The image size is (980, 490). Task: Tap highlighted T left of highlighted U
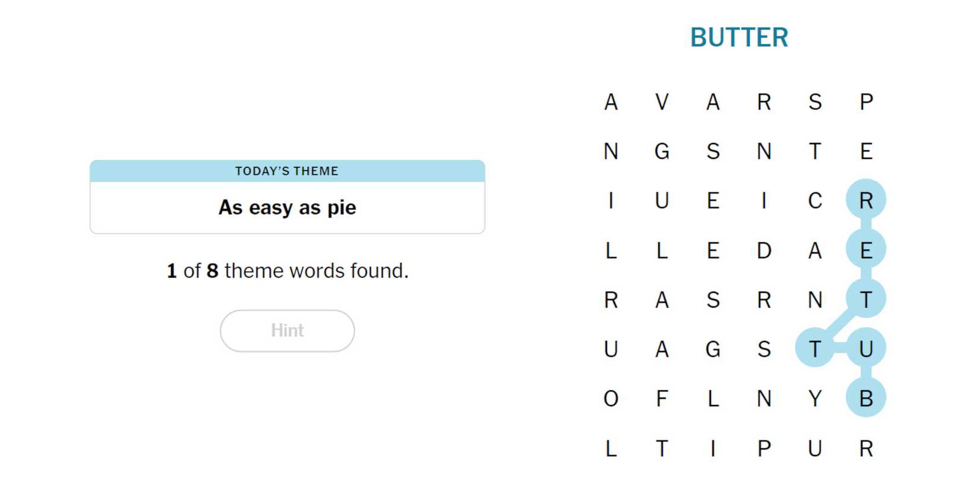815,349
